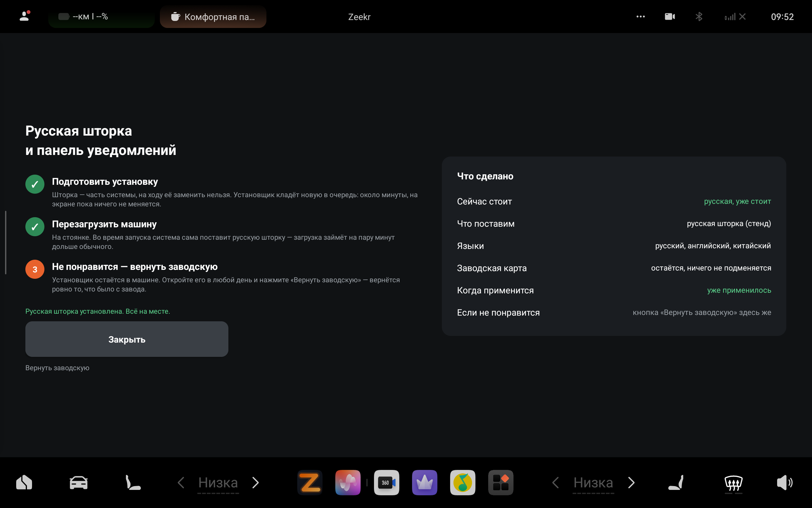Open the range and battery status widget
The width and height of the screenshot is (812, 508).
click(x=101, y=17)
